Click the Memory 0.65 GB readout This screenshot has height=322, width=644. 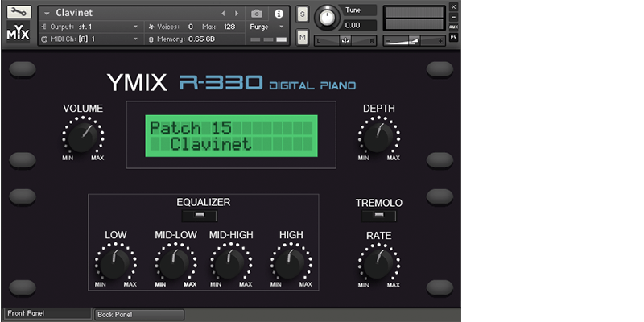pyautogui.click(x=201, y=39)
